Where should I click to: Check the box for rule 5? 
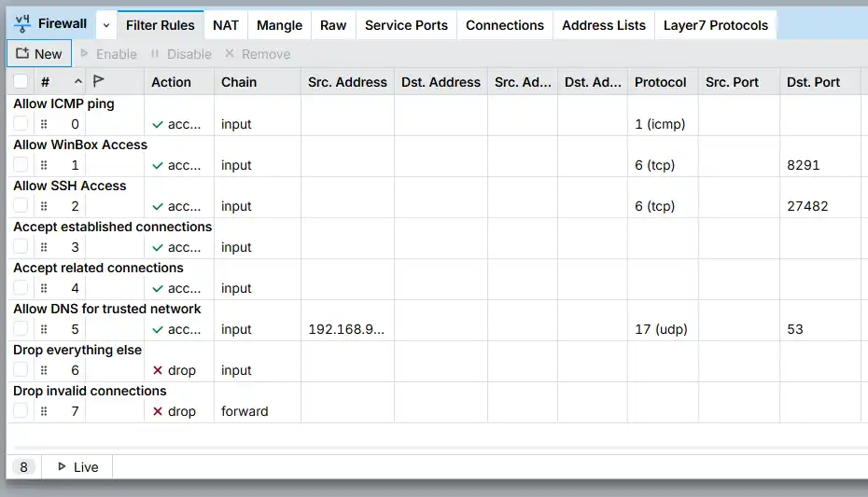pyautogui.click(x=21, y=328)
